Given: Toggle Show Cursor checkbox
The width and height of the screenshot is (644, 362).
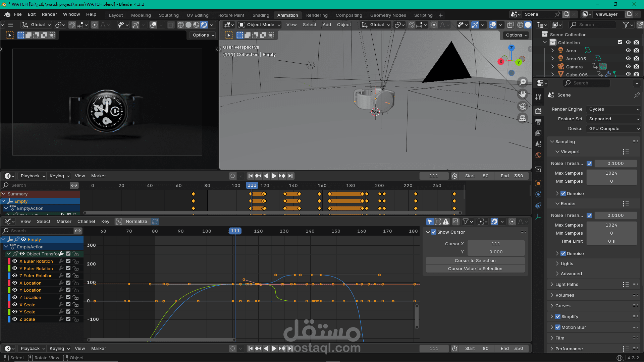Looking at the screenshot, I should [x=434, y=232].
